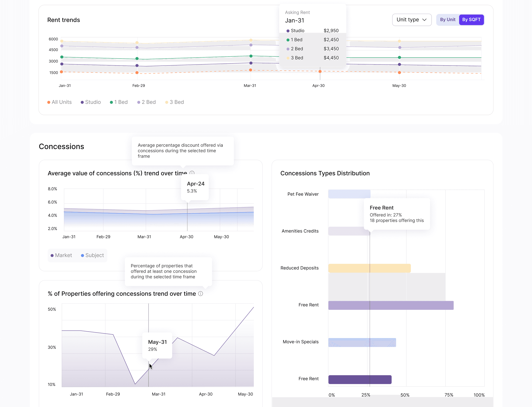This screenshot has height=407, width=532.
Task: Click the Move-in Specials axis label
Action: [301, 342]
